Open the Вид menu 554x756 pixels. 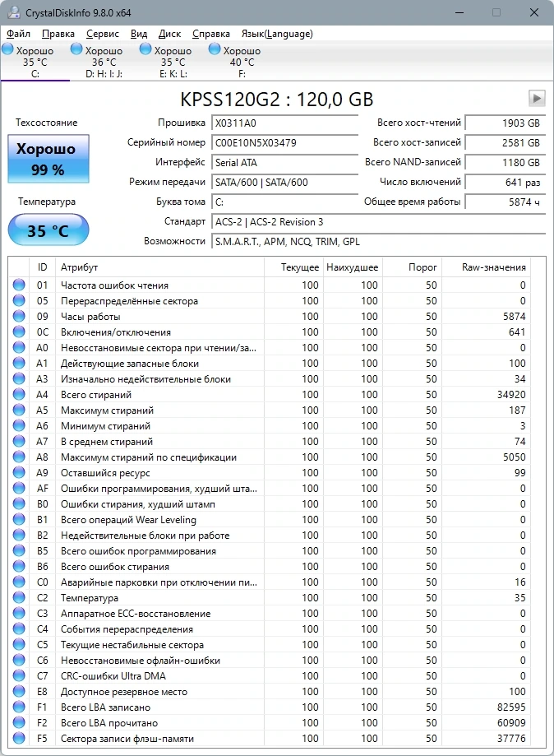(x=139, y=34)
